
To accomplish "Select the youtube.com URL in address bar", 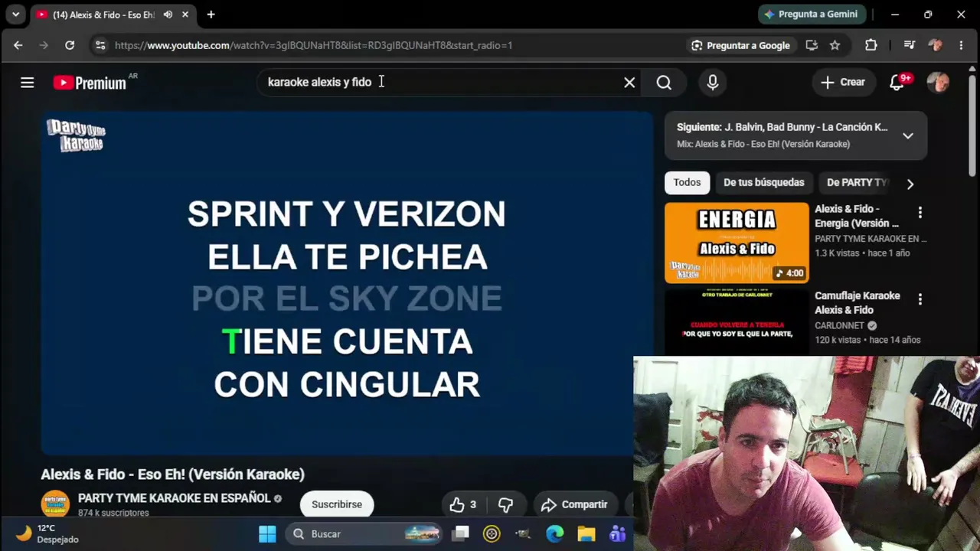I will tap(314, 45).
